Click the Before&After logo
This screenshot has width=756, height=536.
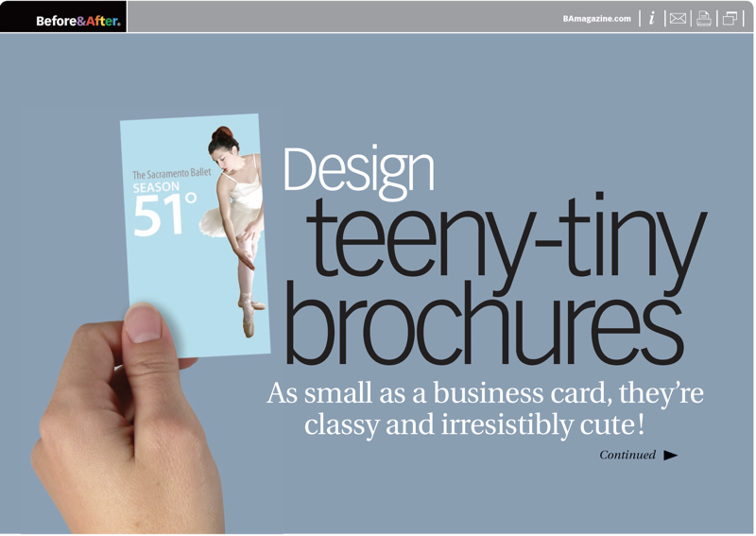(x=78, y=21)
